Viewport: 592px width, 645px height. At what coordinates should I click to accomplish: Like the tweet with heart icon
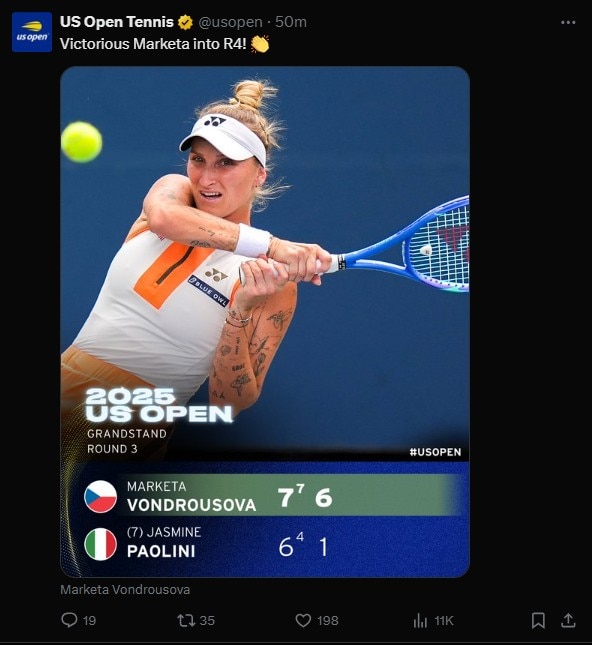coord(303,620)
